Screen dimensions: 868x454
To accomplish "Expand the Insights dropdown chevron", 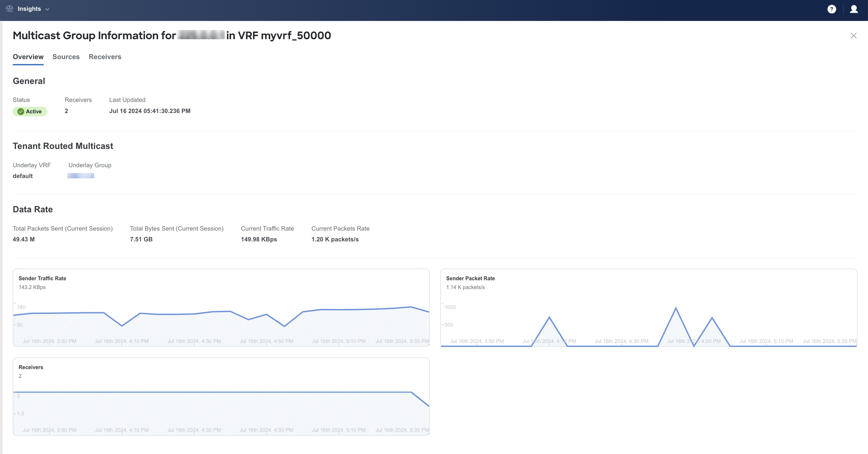I will pos(47,9).
